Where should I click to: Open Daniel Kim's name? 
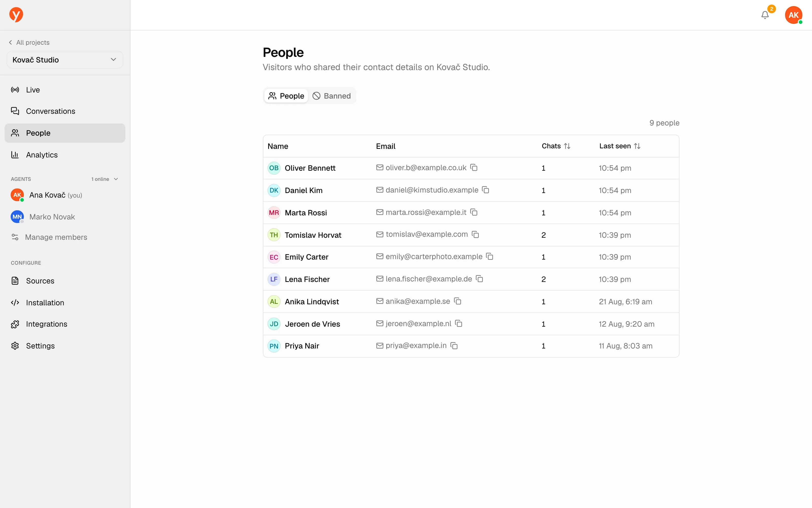tap(304, 190)
